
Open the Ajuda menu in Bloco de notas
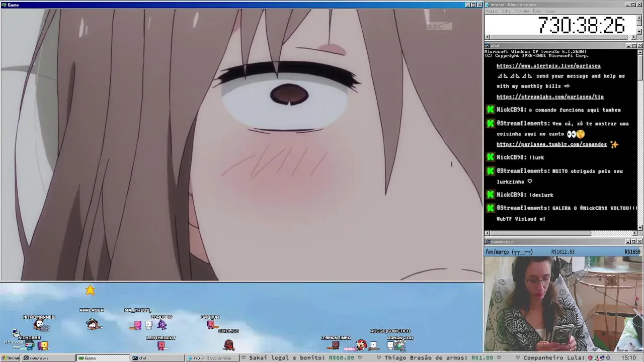pos(550,11)
